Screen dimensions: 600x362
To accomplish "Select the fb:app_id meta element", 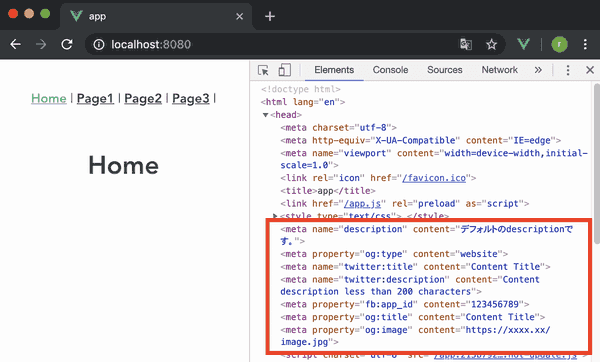I will (405, 304).
